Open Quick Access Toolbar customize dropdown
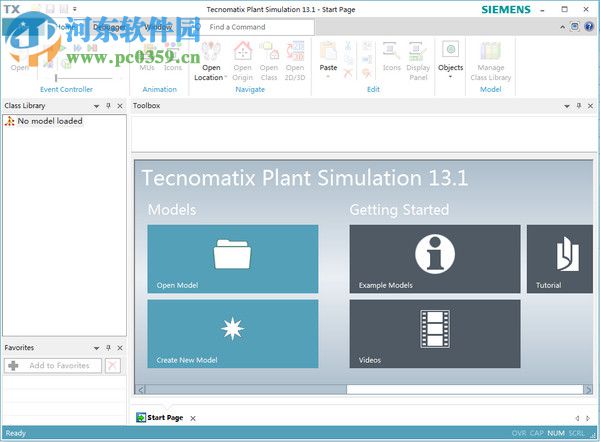 pos(75,9)
